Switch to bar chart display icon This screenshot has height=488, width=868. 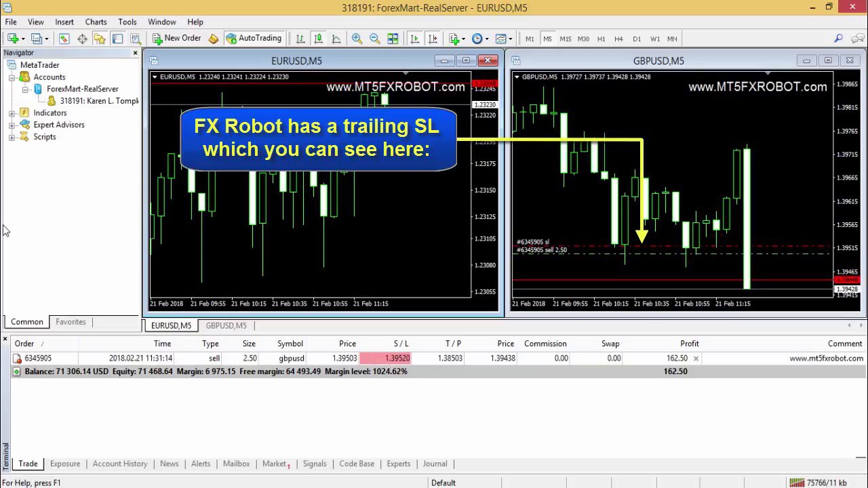point(300,39)
